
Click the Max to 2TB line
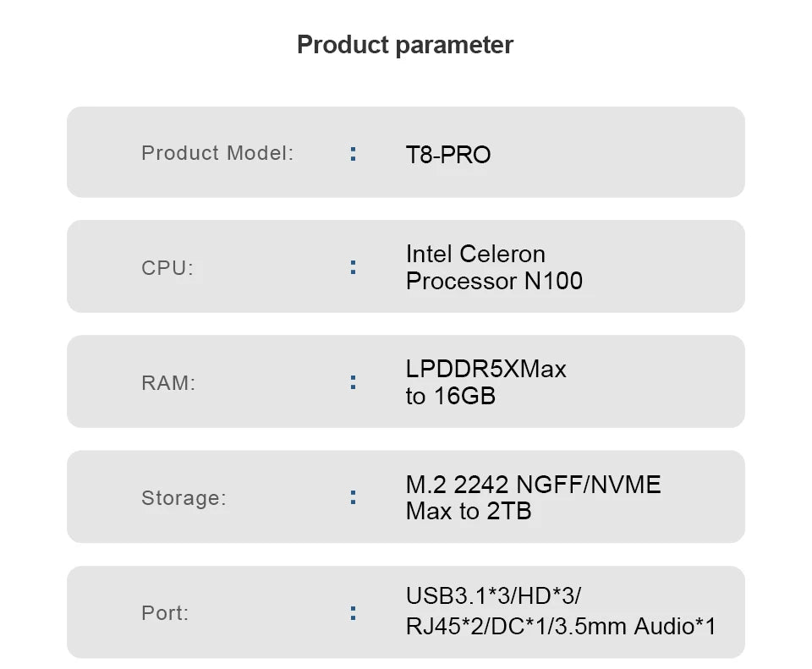point(469,511)
